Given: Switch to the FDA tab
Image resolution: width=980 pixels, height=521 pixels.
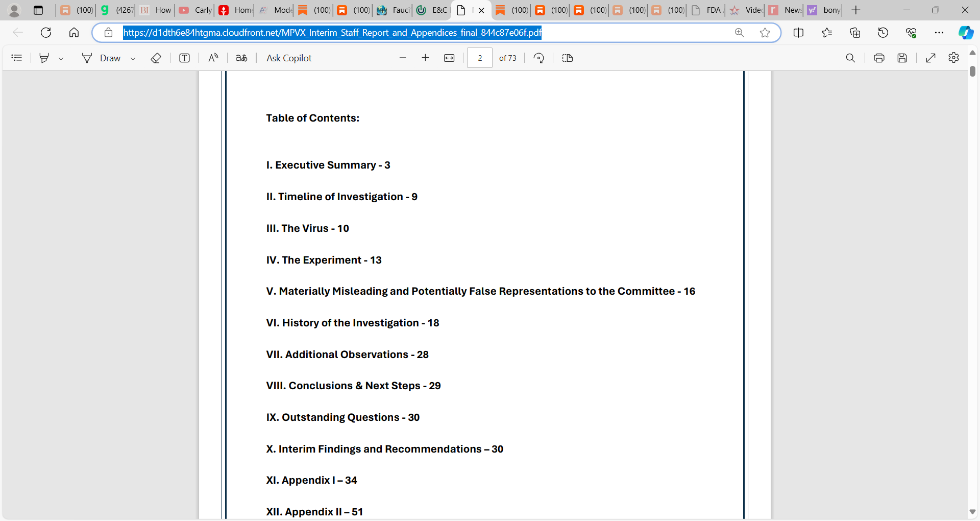Looking at the screenshot, I should point(706,10).
